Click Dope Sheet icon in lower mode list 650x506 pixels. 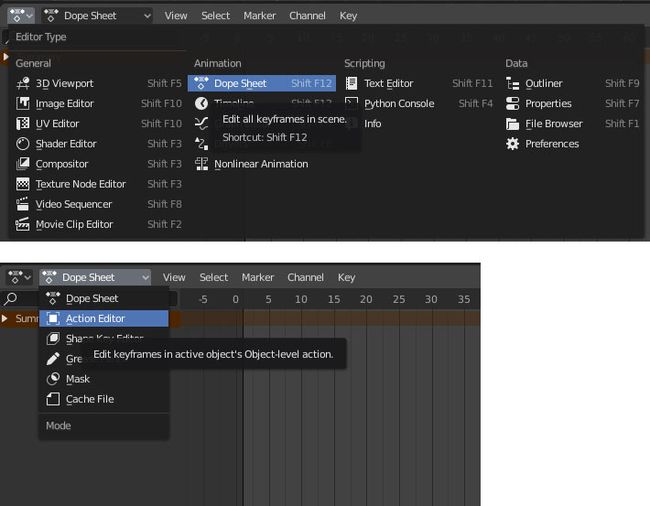click(x=53, y=298)
